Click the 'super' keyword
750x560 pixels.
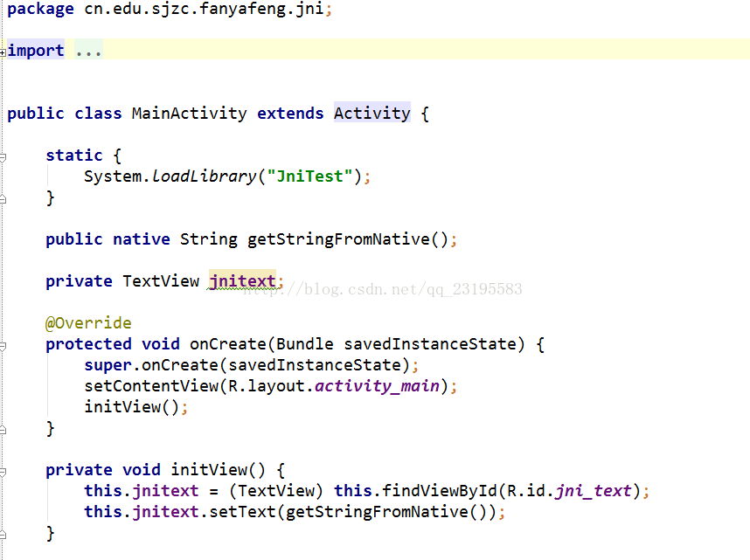click(x=108, y=365)
